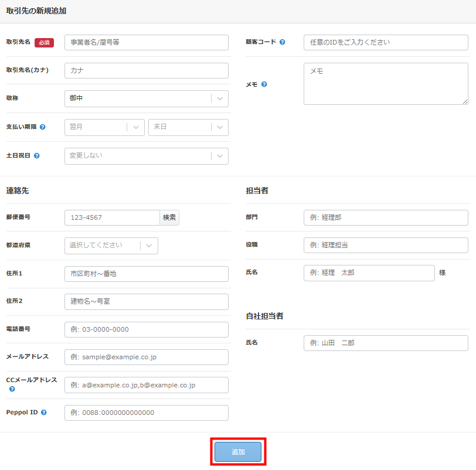
Task: Click help icon next to 顧客コード
Action: pyautogui.click(x=283, y=42)
